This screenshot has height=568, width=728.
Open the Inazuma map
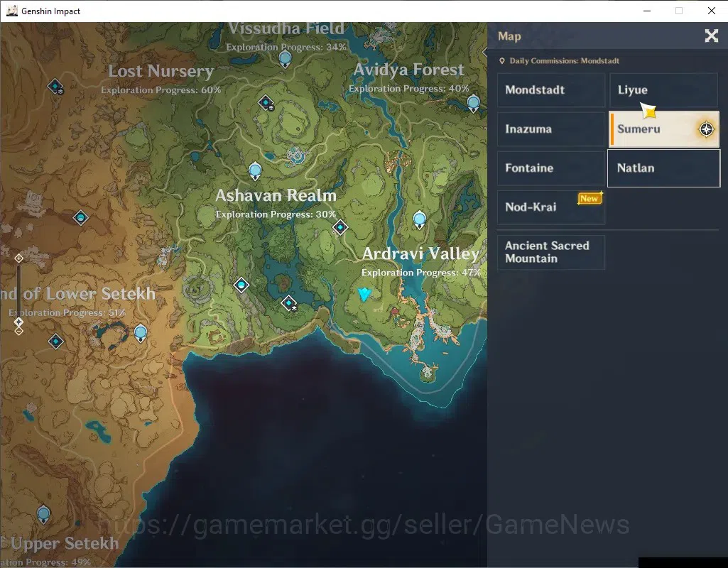[551, 129]
